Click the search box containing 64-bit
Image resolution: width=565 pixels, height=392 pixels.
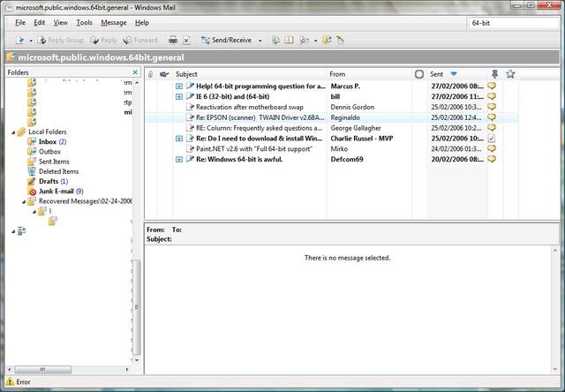pos(513,23)
